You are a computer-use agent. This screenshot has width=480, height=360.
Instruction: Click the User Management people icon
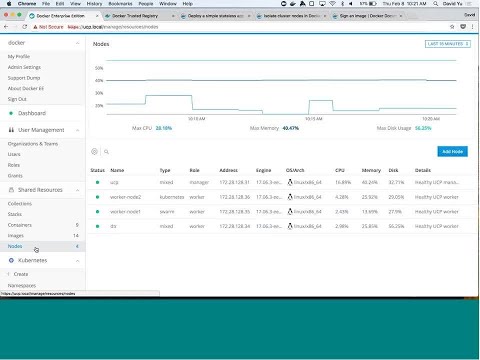(11, 130)
